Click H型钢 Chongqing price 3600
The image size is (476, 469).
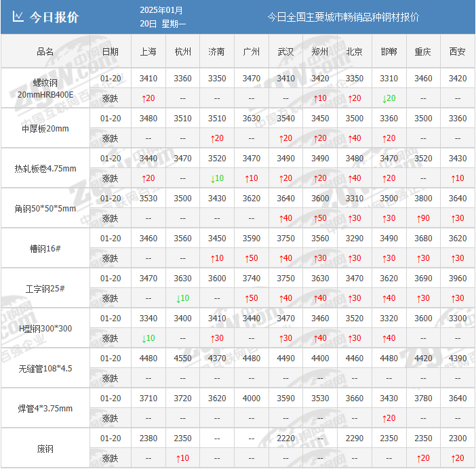tap(423, 319)
